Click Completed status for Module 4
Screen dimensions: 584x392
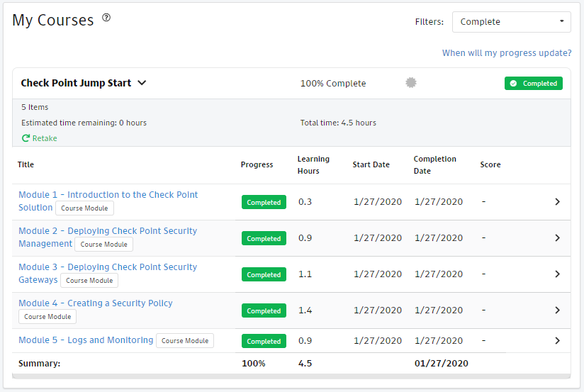264,310
